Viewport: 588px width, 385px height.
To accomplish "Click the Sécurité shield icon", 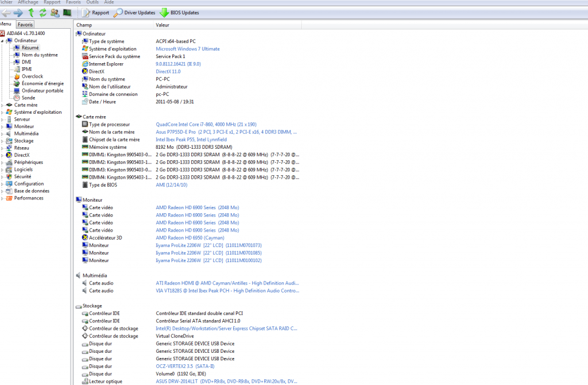I will [9, 176].
